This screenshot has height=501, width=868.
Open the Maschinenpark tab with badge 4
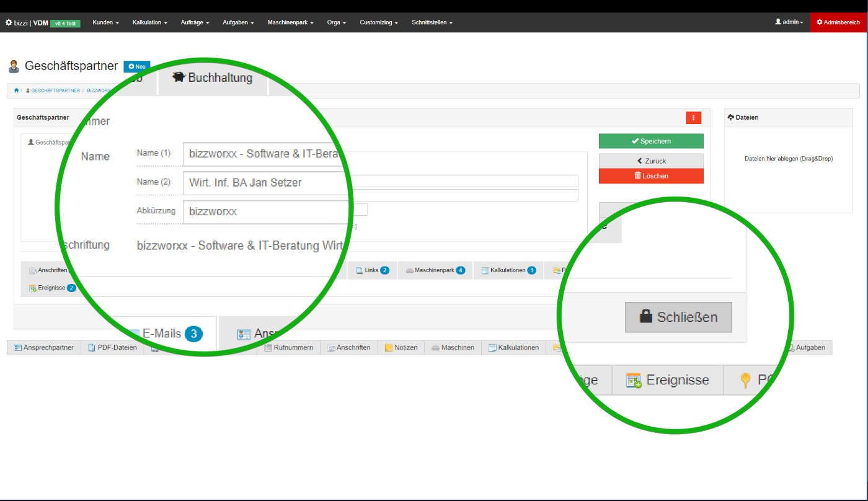click(x=435, y=270)
